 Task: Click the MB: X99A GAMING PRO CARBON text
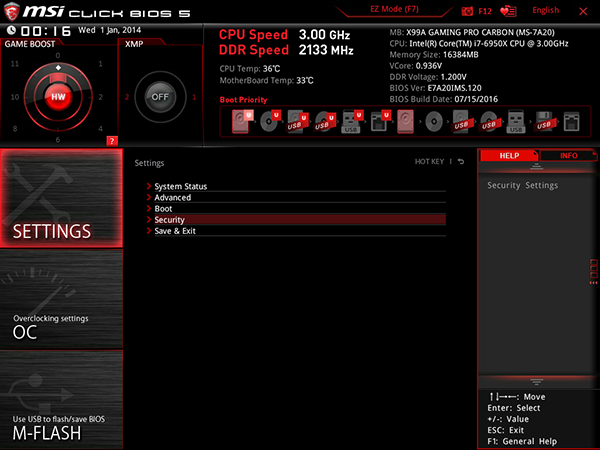point(472,33)
